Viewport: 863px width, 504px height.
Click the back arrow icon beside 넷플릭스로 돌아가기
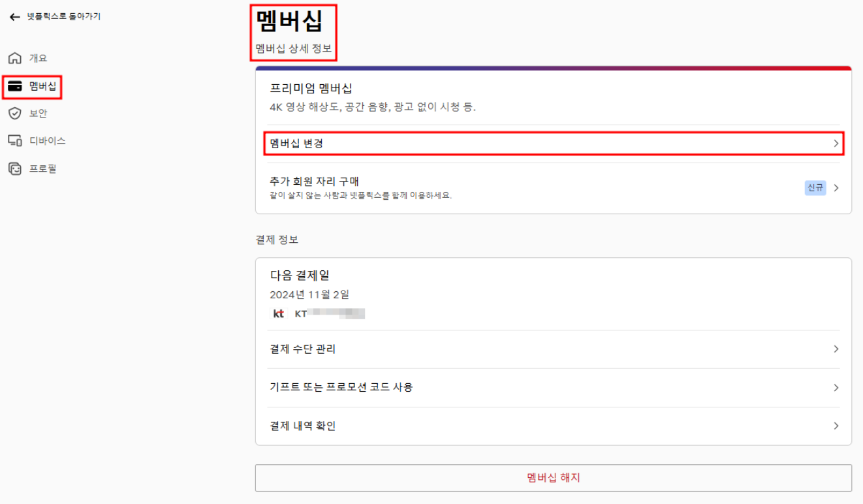click(x=14, y=17)
